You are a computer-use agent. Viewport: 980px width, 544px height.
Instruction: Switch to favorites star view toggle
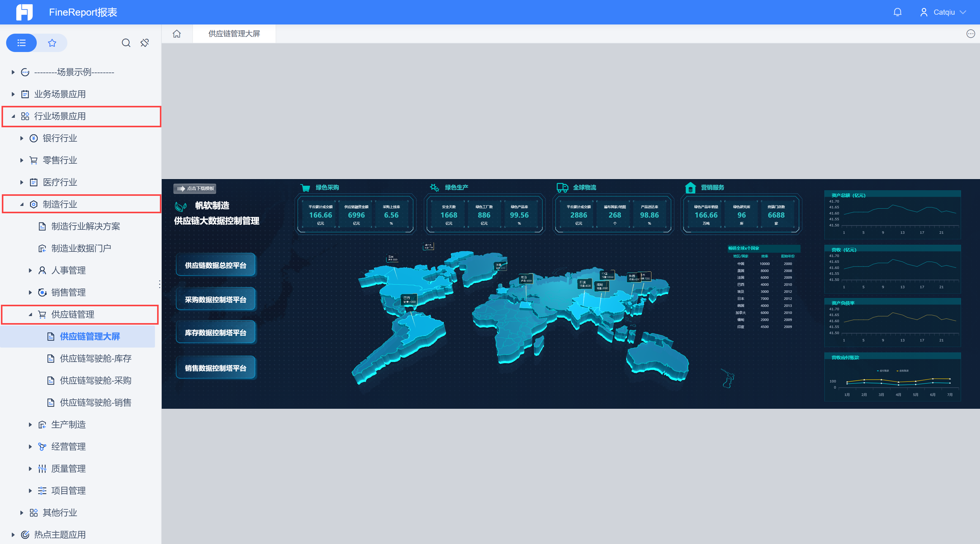(x=52, y=43)
